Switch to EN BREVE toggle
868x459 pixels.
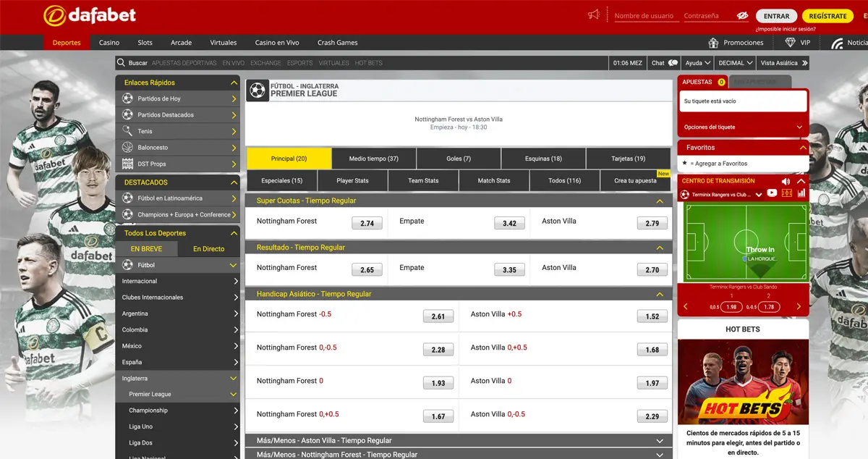tap(146, 249)
